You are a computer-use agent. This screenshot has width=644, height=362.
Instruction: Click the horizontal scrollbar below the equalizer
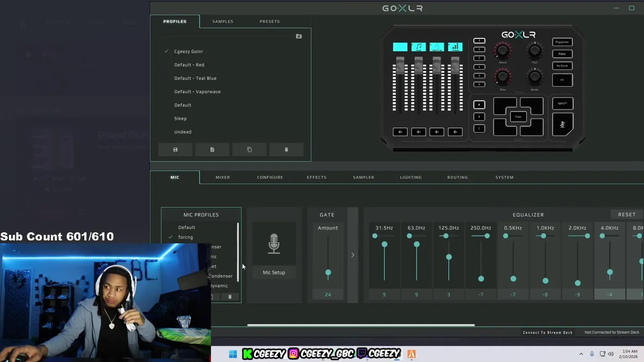pos(361,325)
